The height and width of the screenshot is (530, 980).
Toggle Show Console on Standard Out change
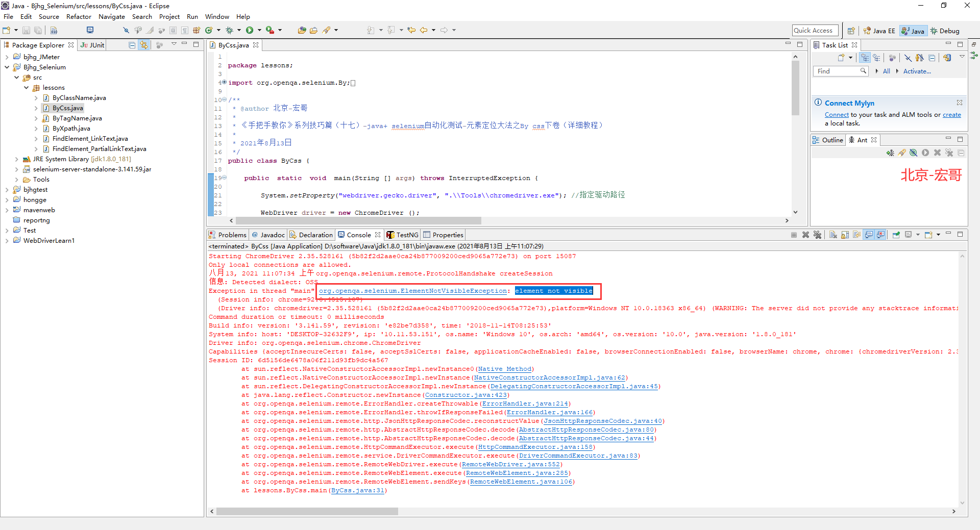click(x=869, y=235)
